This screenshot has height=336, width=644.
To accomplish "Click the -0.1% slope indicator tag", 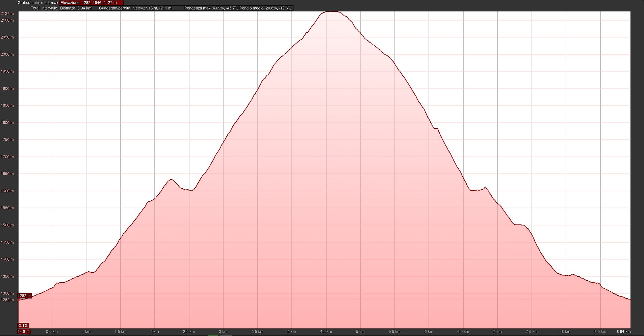I will tap(23, 326).
